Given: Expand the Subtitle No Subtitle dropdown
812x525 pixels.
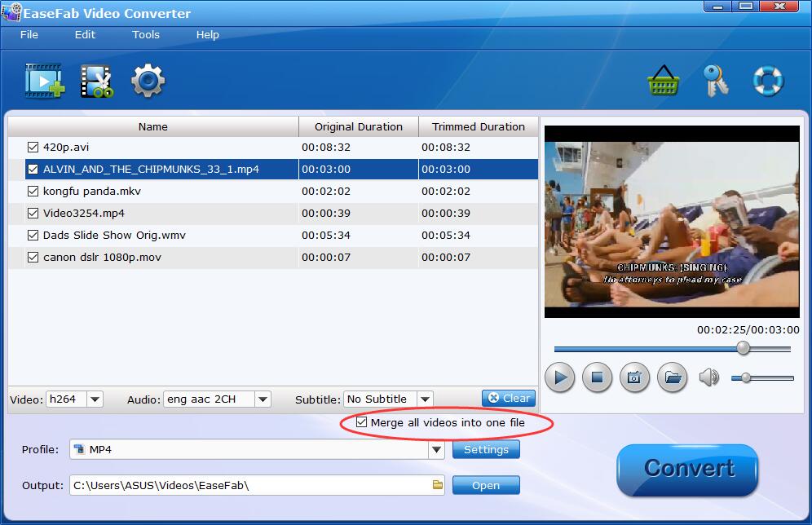Looking at the screenshot, I should tap(426, 399).
